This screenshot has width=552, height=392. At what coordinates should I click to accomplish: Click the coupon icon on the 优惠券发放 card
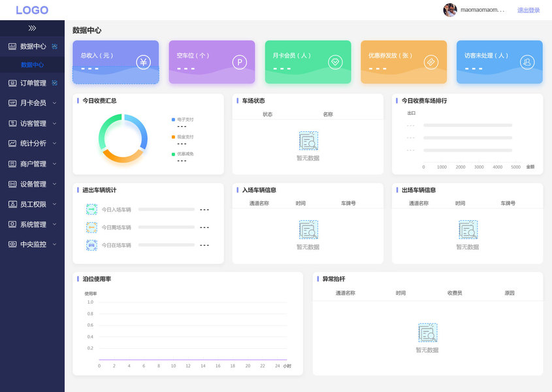click(431, 62)
